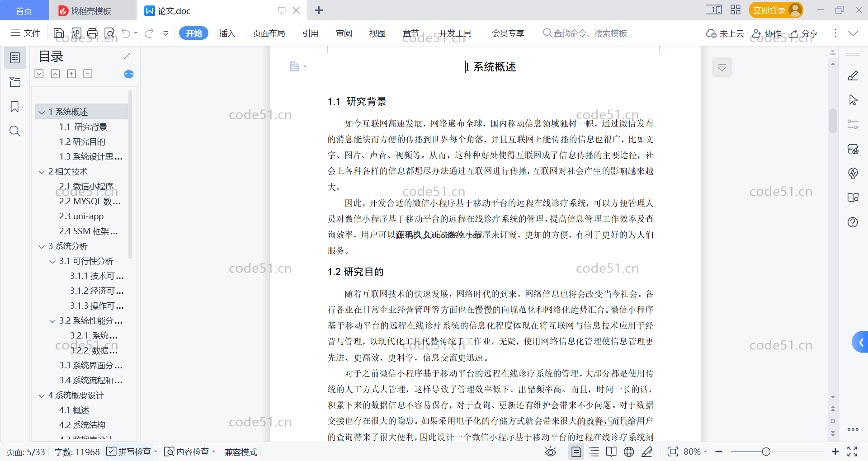Open properties settings icon in right sidebar
Image resolution: width=868 pixels, height=461 pixels.
(x=853, y=124)
